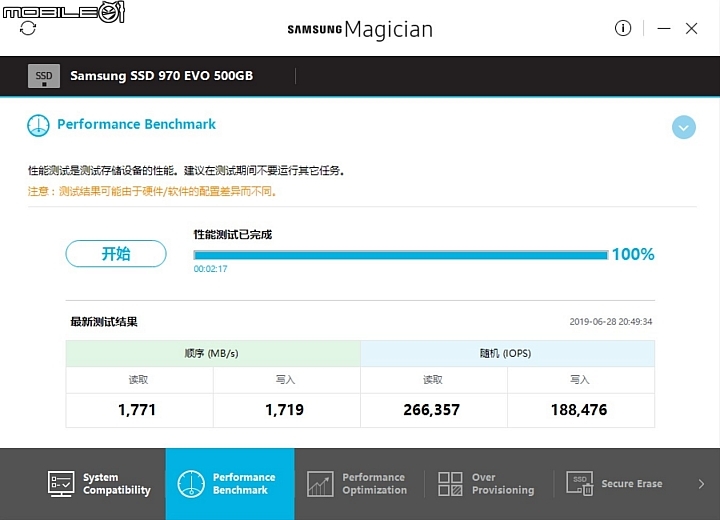Minimize the Samsung Magician window
Screen dimensions: 720x520
(x=664, y=28)
